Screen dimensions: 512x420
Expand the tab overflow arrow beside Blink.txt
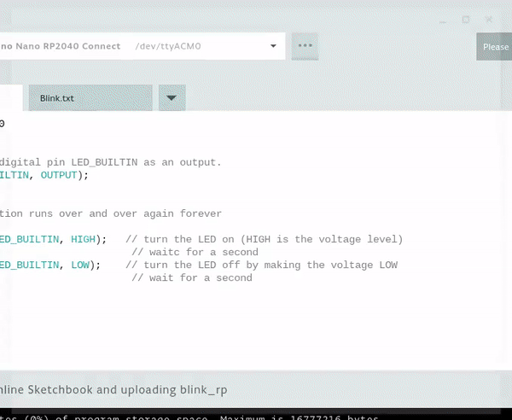coord(172,98)
